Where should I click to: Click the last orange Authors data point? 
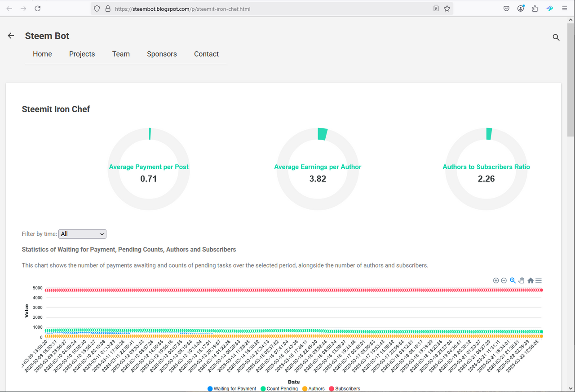[x=541, y=336]
